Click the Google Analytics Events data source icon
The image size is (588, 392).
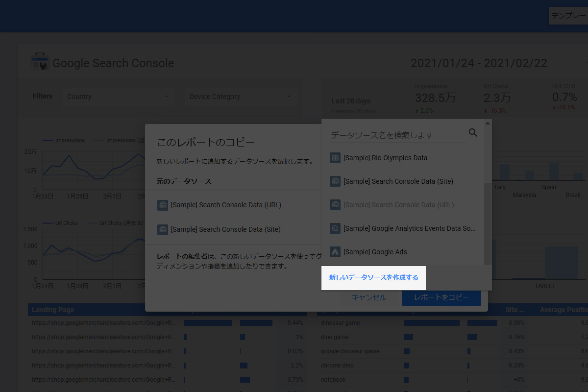coord(335,228)
